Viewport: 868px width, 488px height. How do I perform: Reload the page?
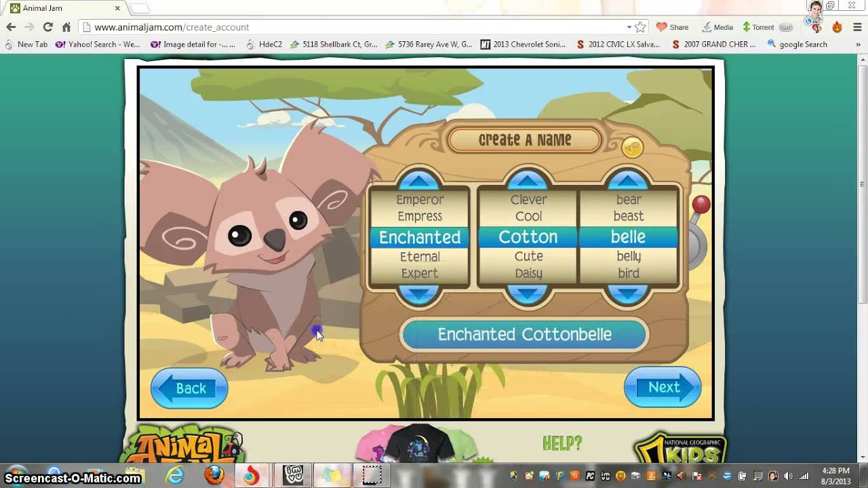click(x=47, y=27)
